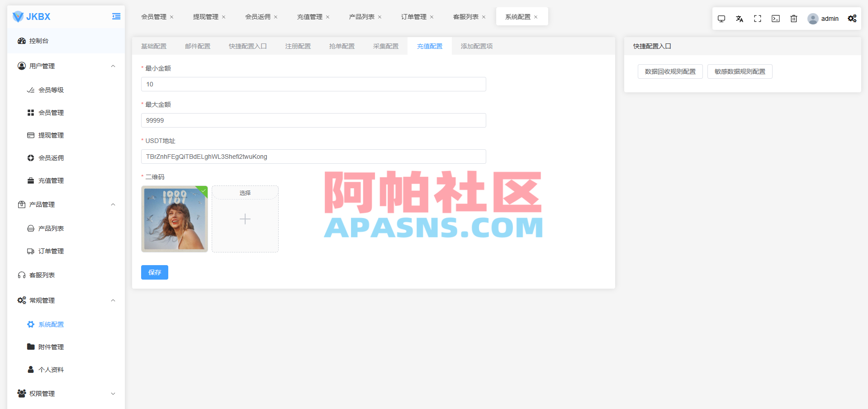Open 客服列表 sidebar item
The image size is (868, 409).
click(66, 275)
